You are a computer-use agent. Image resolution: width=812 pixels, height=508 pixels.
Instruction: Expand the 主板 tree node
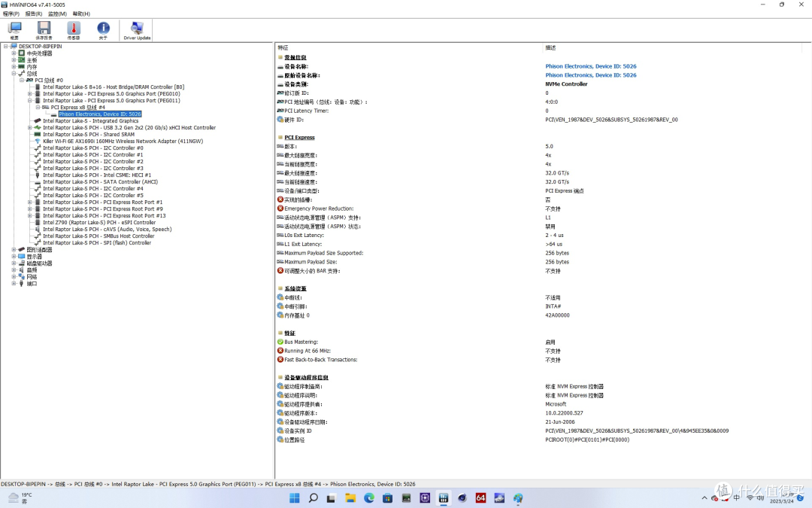click(14, 59)
